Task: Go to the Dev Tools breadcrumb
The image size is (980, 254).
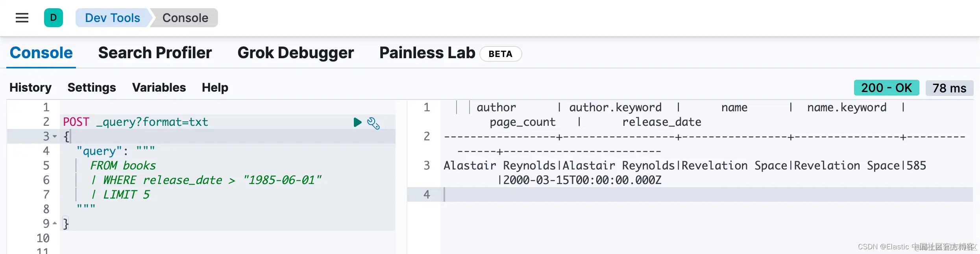Action: click(112, 18)
